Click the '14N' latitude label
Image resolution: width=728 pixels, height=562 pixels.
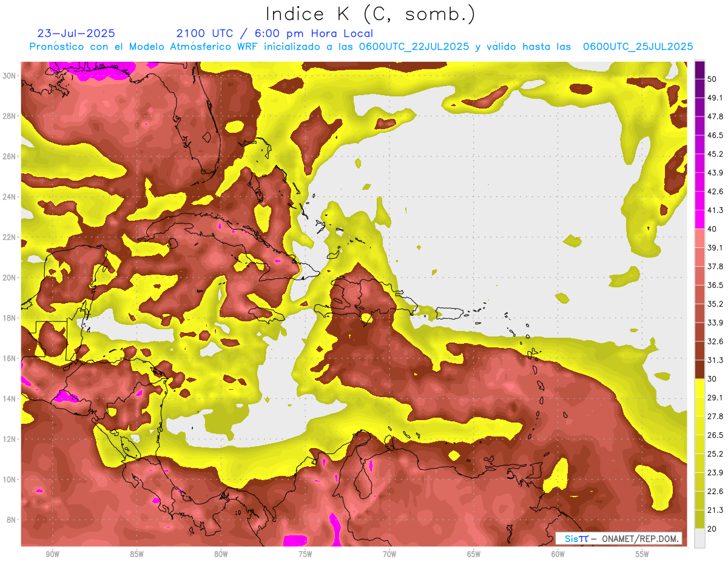(8, 399)
